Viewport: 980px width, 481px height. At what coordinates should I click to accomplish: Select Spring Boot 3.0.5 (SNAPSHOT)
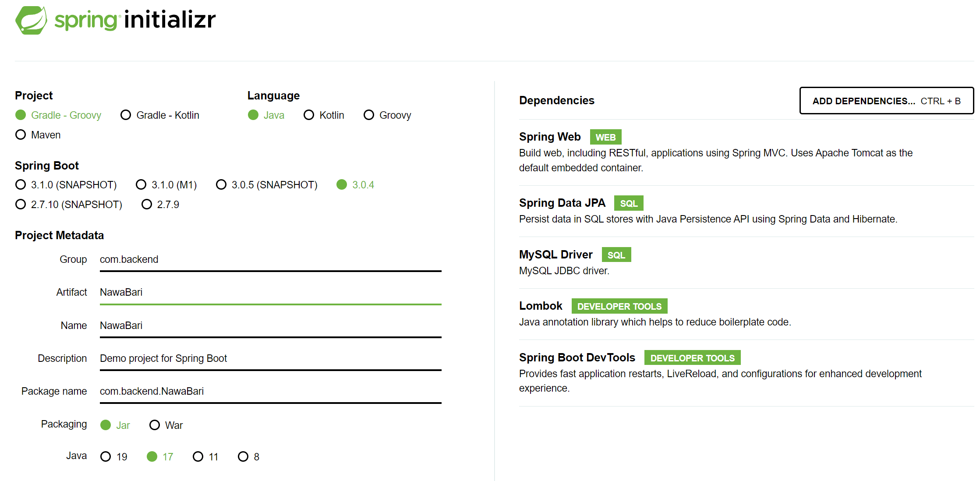pos(267,185)
